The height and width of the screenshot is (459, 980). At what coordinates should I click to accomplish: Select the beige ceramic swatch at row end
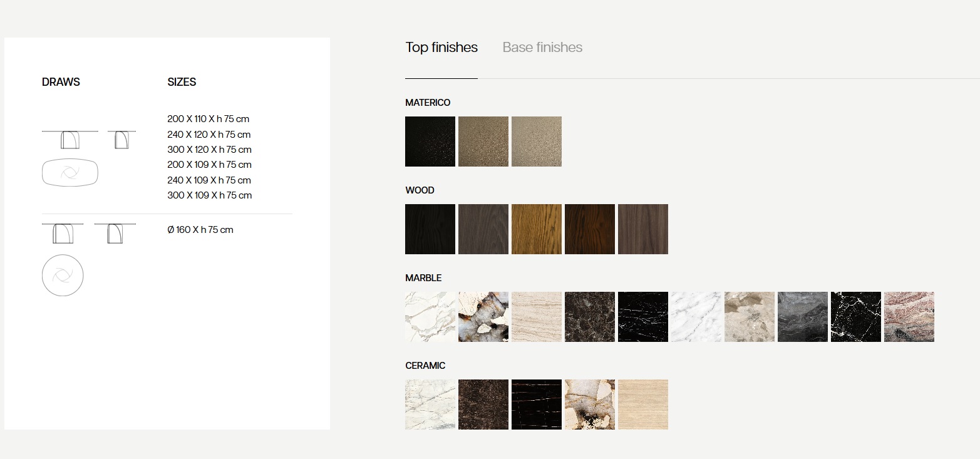(643, 405)
